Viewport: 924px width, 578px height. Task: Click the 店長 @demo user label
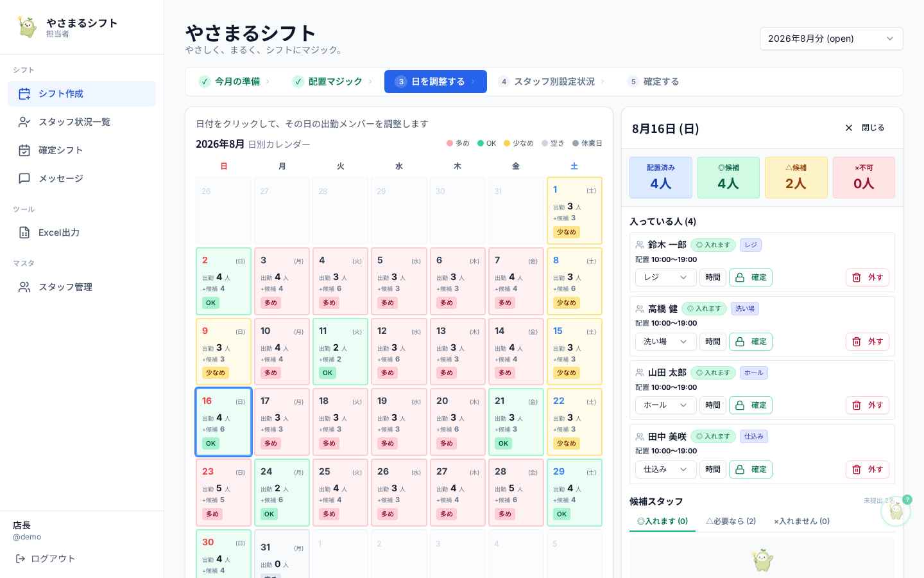27,530
